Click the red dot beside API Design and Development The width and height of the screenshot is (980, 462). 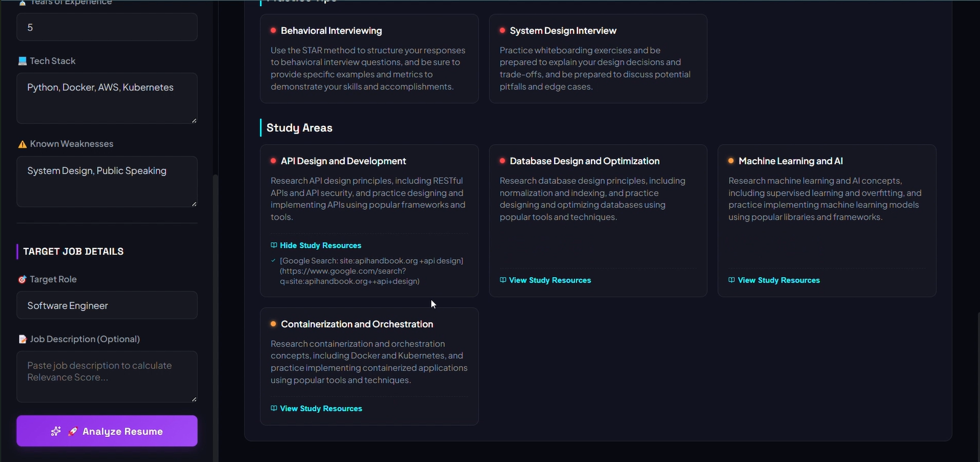click(273, 161)
